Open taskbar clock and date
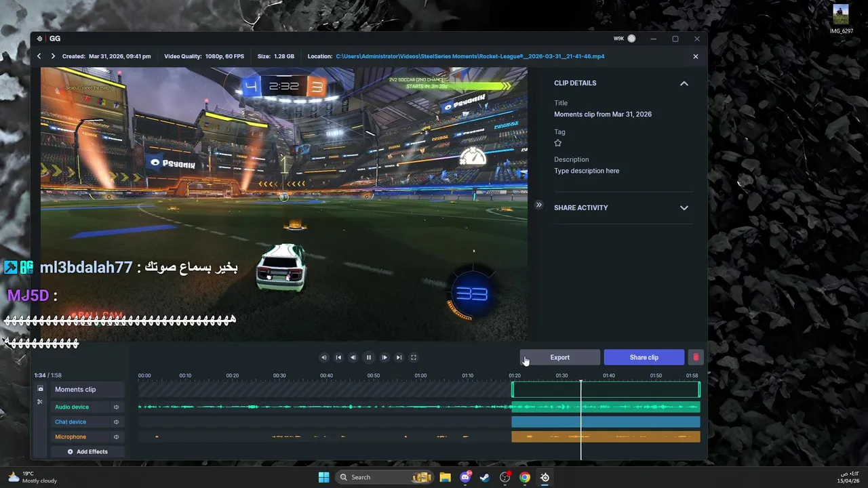 [849, 477]
